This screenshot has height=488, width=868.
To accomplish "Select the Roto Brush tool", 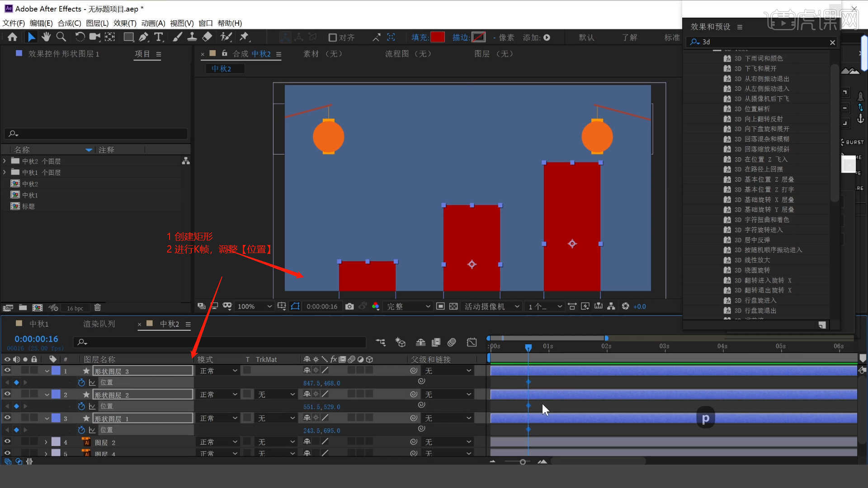I will click(x=226, y=37).
